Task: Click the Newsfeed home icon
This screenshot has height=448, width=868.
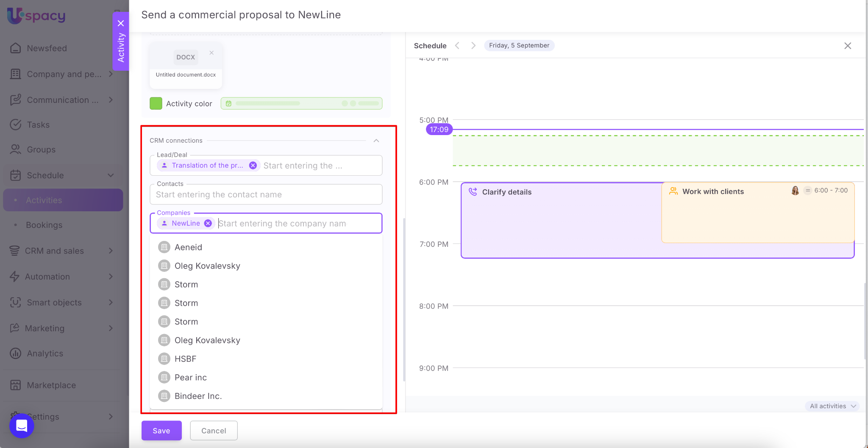Action: click(16, 48)
